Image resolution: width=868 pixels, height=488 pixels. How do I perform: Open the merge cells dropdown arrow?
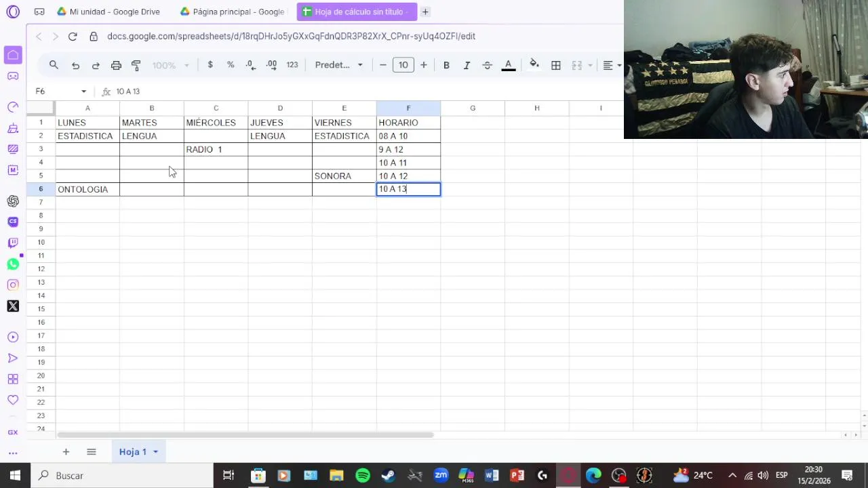[x=590, y=66]
